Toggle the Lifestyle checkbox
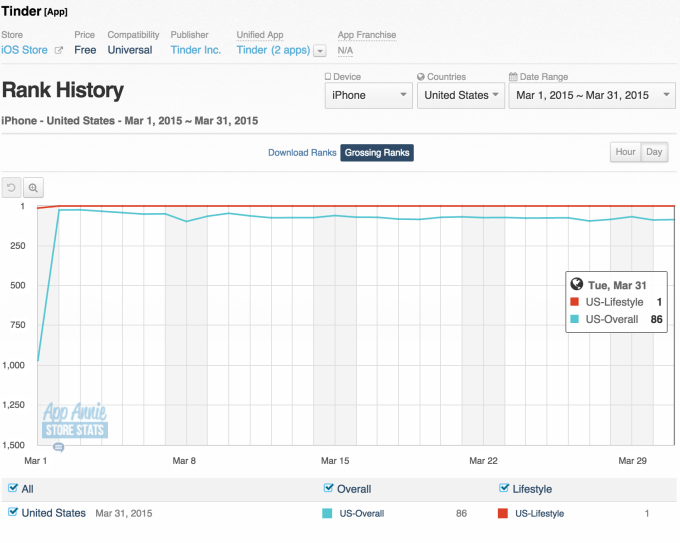The width and height of the screenshot is (680, 543). [503, 488]
